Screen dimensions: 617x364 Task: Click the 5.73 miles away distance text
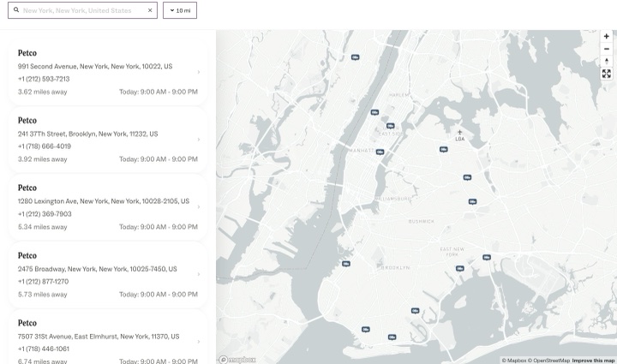tap(43, 295)
